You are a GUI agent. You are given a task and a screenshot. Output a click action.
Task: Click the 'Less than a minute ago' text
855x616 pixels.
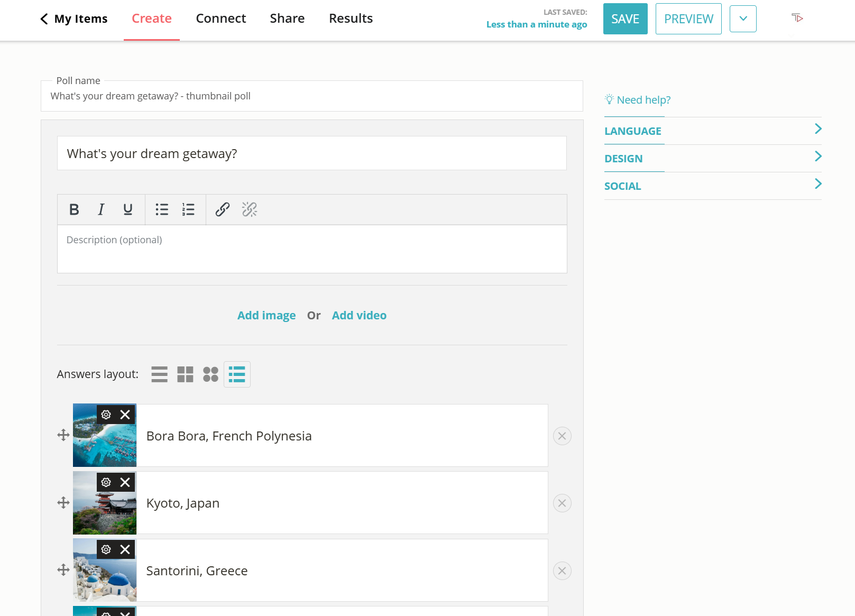(x=537, y=24)
